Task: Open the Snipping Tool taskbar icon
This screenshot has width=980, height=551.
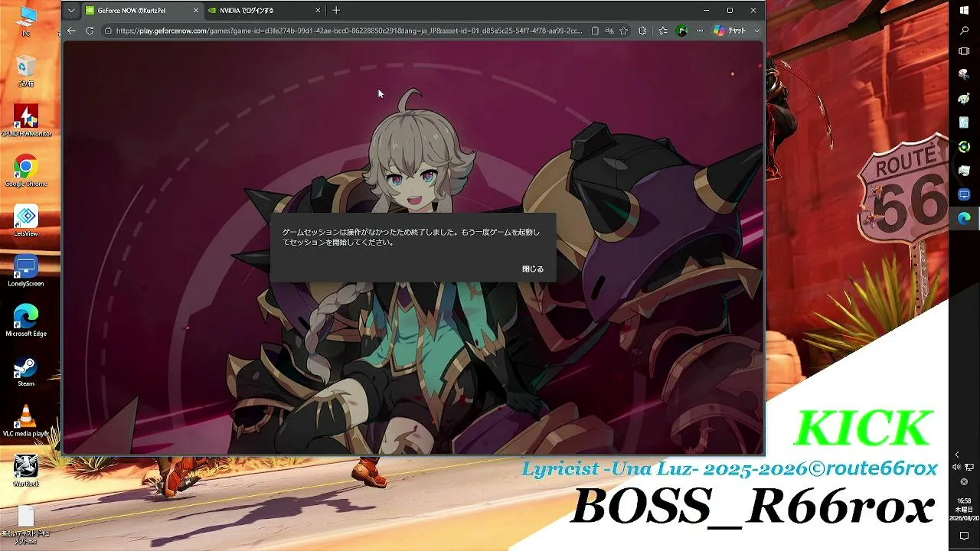Action: (x=964, y=75)
